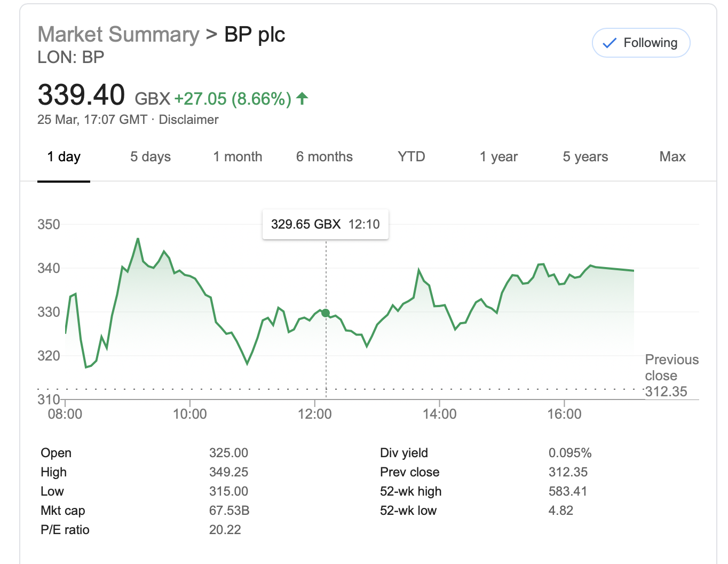Click the Market Summary breadcrumb link
Screen dimensions: 728x564
click(x=118, y=35)
